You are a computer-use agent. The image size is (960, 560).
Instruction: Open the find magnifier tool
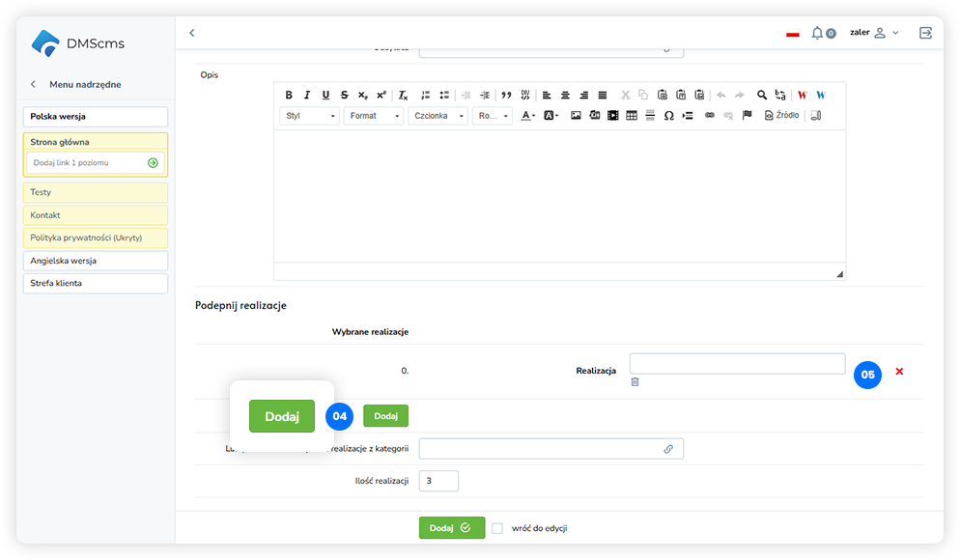coord(762,95)
